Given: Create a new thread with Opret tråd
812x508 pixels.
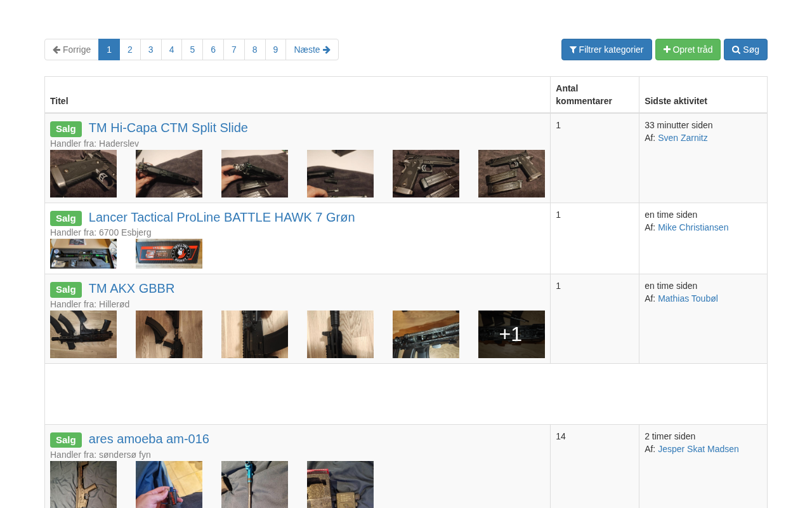Looking at the screenshot, I should (688, 50).
